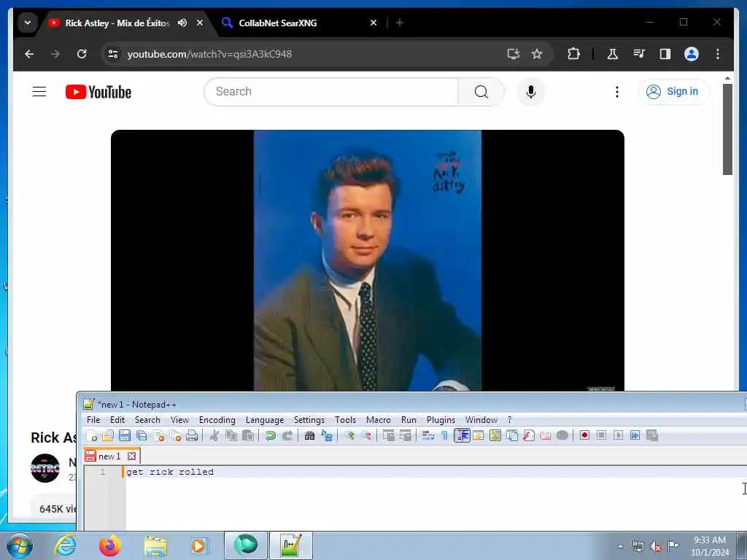Open the Plugins menu

tap(441, 419)
